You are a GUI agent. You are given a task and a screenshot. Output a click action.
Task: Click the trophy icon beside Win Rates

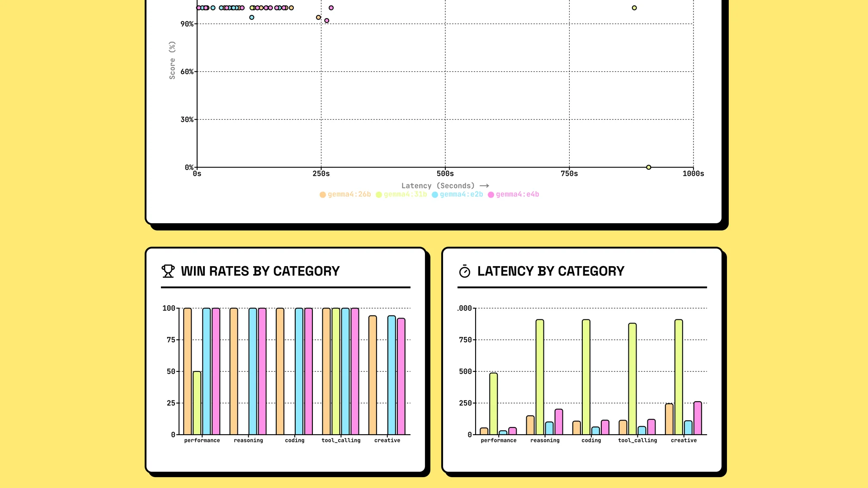[x=168, y=271]
